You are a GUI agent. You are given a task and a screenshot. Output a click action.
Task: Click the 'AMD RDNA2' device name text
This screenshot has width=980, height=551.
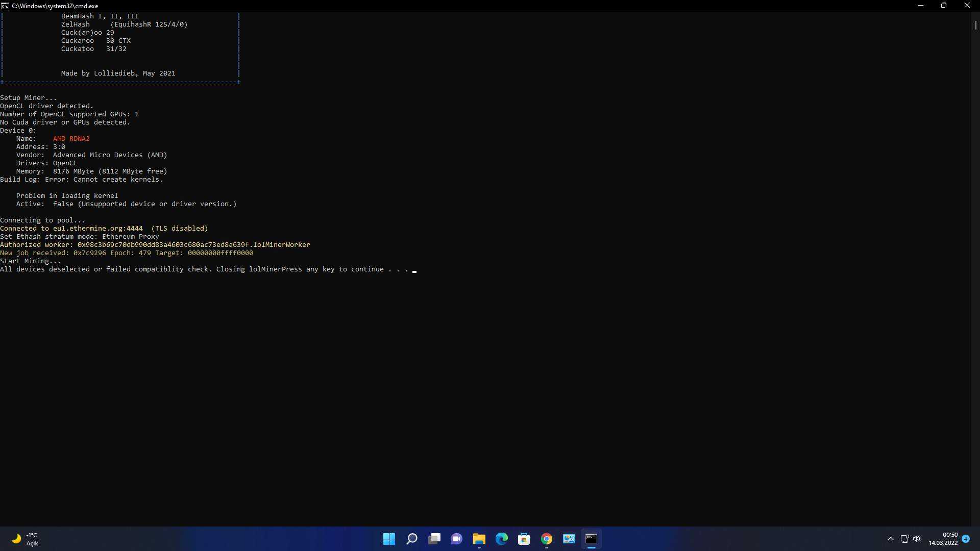tap(71, 139)
